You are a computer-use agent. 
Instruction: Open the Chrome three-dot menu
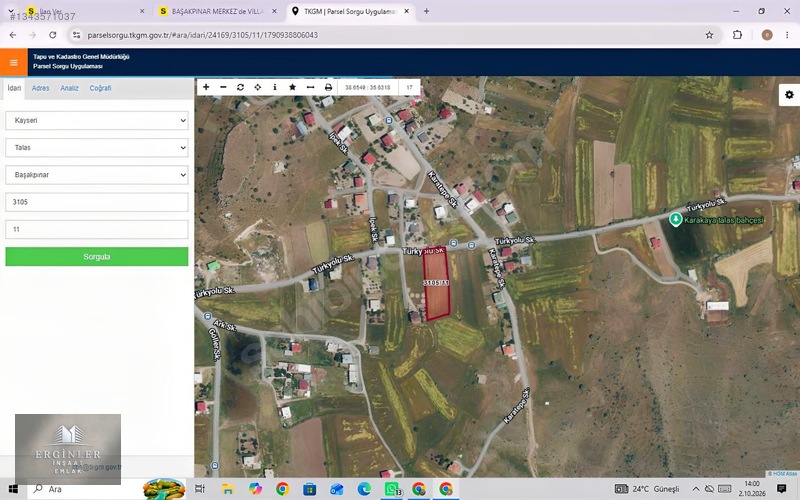click(787, 35)
